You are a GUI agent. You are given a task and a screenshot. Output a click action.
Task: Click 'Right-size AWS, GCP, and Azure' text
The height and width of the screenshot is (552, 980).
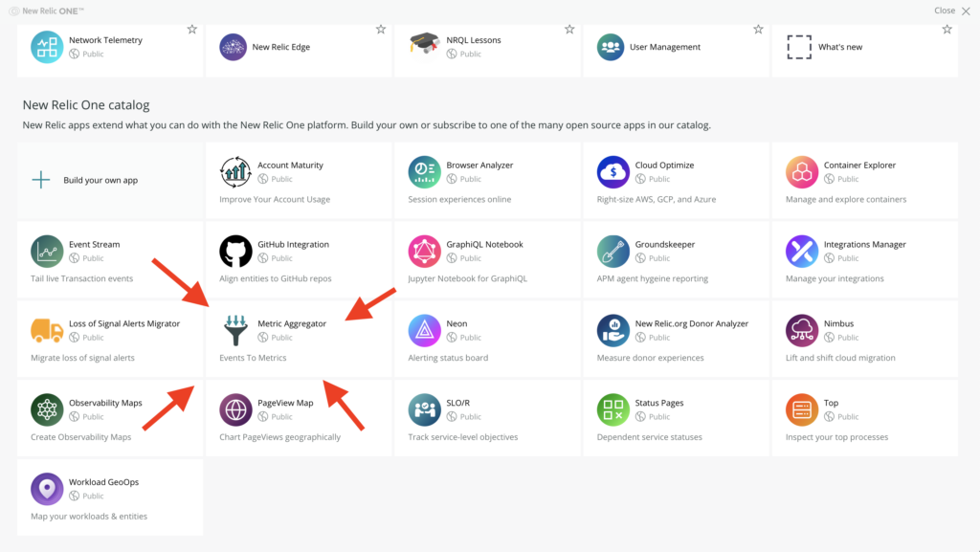657,199
